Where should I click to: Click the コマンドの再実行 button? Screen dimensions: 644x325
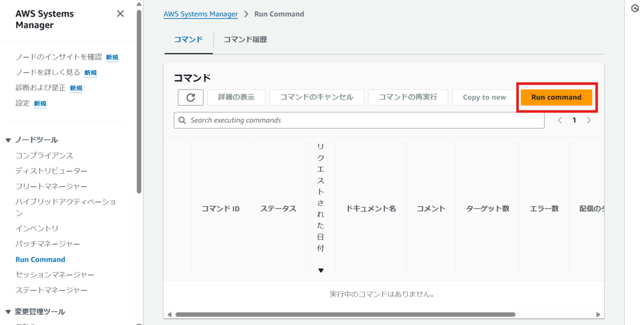point(408,97)
